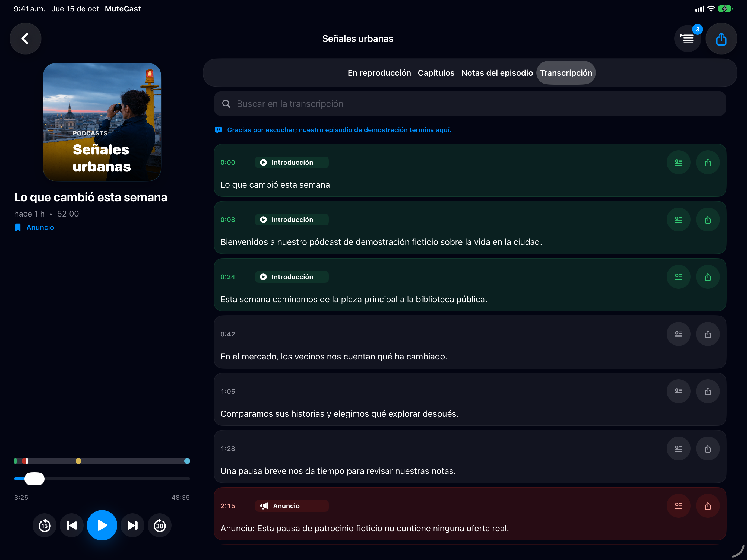Switch to the Capítulos tab
Image resolution: width=747 pixels, height=560 pixels.
pos(436,73)
